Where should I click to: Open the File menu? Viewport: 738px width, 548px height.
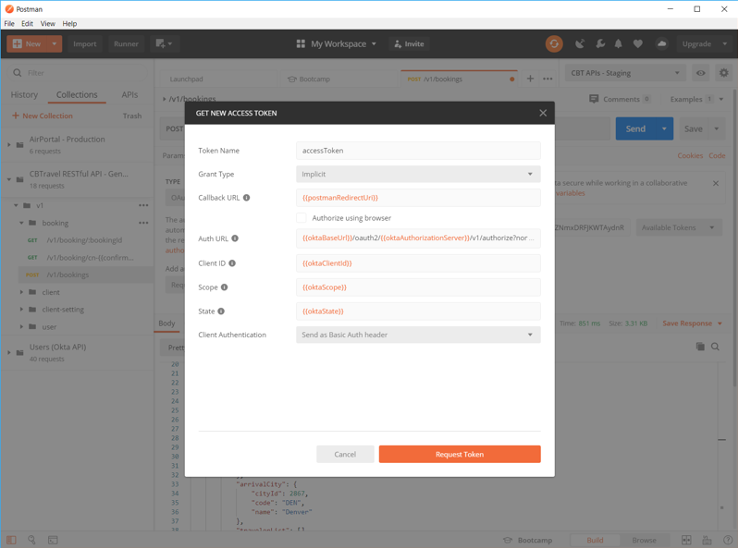(x=9, y=24)
